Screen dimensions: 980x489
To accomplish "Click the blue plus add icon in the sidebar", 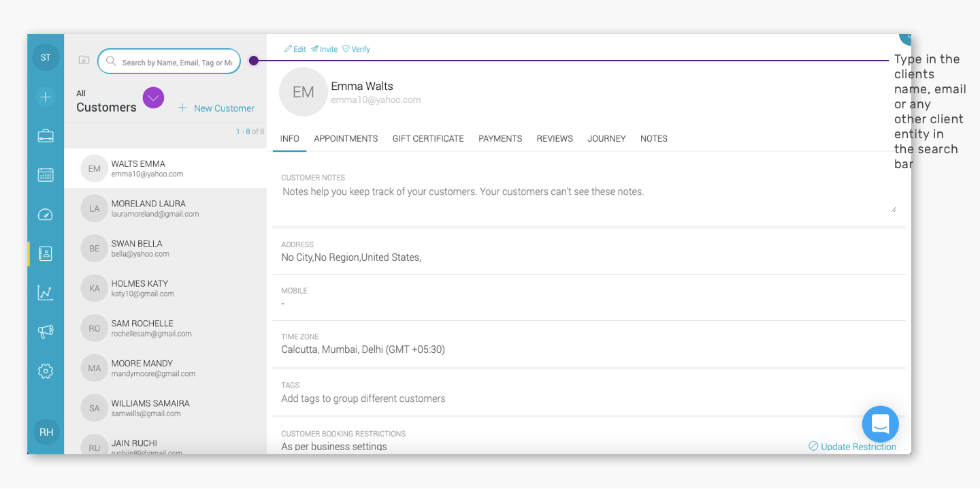I will [46, 97].
